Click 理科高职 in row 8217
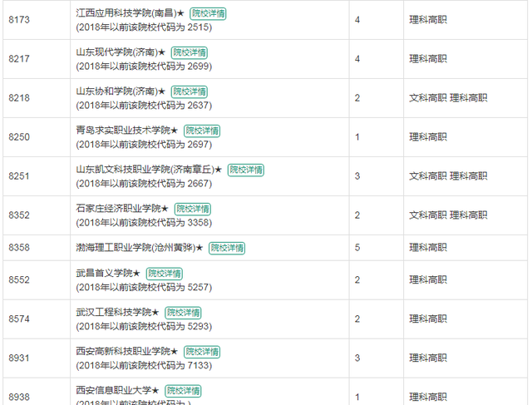 (428, 59)
